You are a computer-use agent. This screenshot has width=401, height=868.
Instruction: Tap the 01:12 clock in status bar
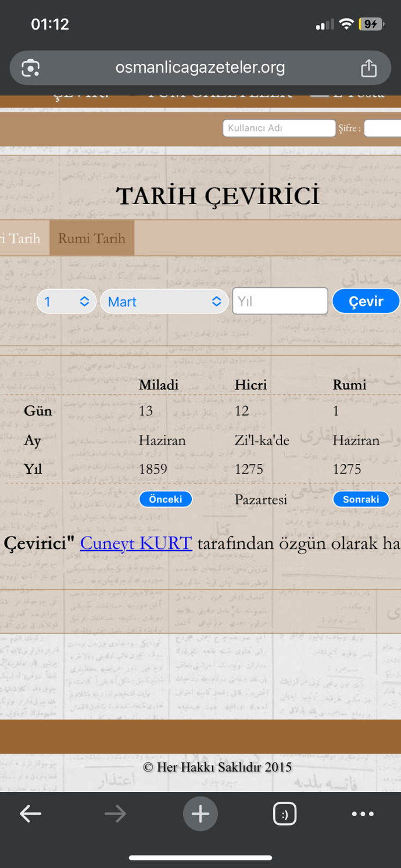click(x=50, y=24)
